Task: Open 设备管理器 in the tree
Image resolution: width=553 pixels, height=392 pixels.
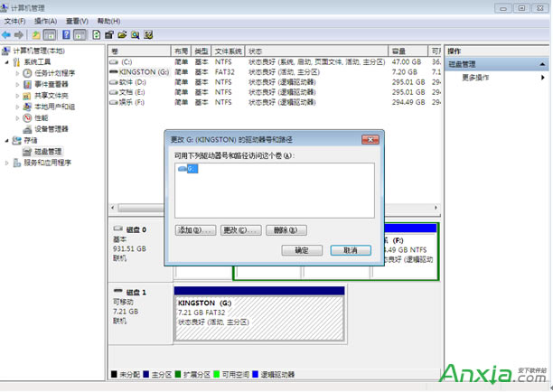Action: (51, 129)
